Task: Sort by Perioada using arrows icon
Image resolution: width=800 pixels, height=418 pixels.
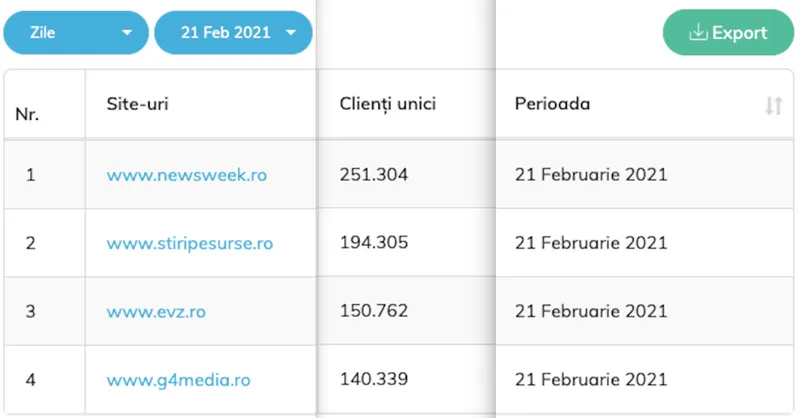Action: pyautogui.click(x=773, y=105)
